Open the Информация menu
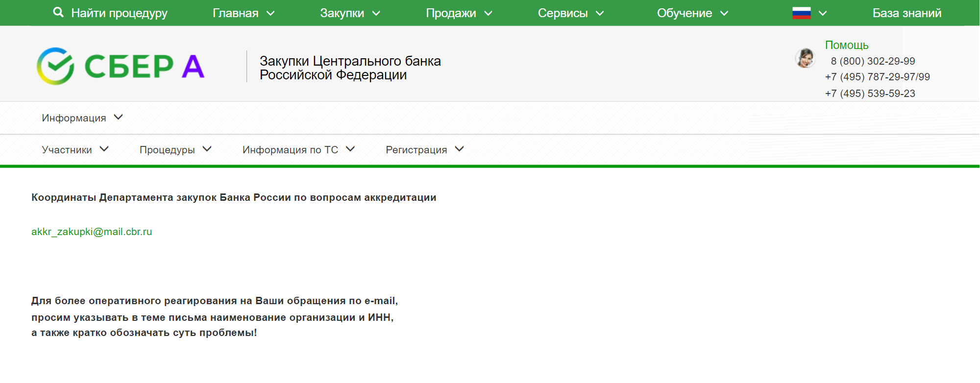The height and width of the screenshot is (383, 980). click(74, 118)
